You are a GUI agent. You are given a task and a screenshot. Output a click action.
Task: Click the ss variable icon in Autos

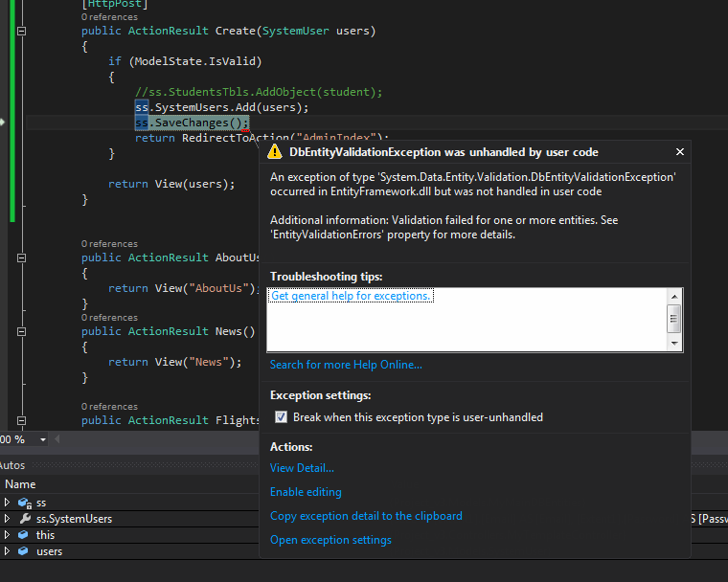tap(25, 503)
